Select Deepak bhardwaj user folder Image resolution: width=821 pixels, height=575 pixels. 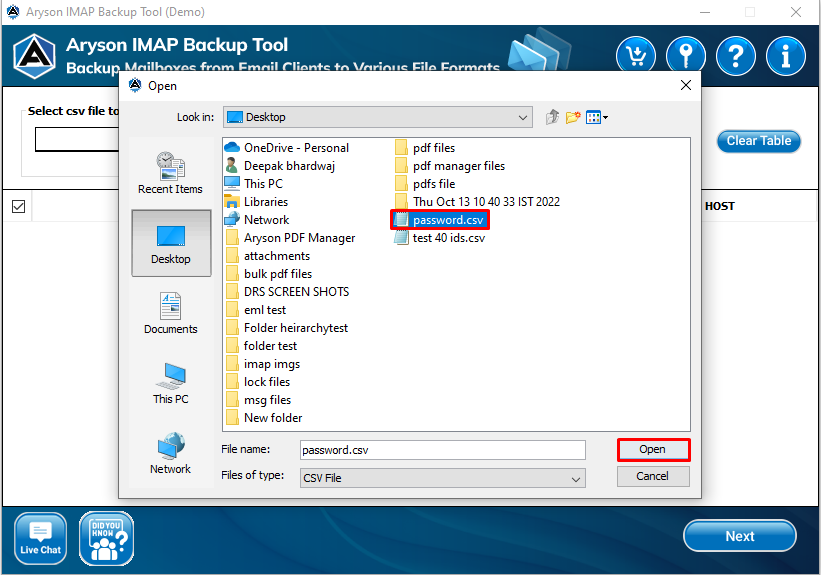click(280, 165)
